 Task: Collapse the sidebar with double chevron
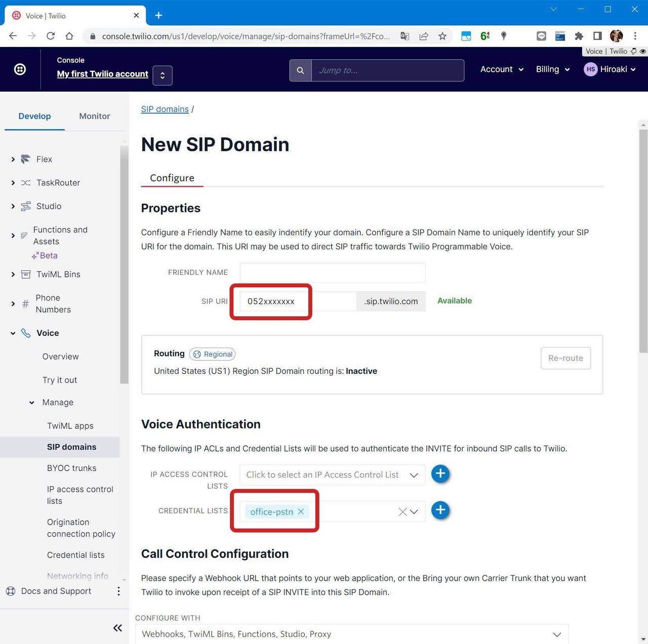pos(117,628)
